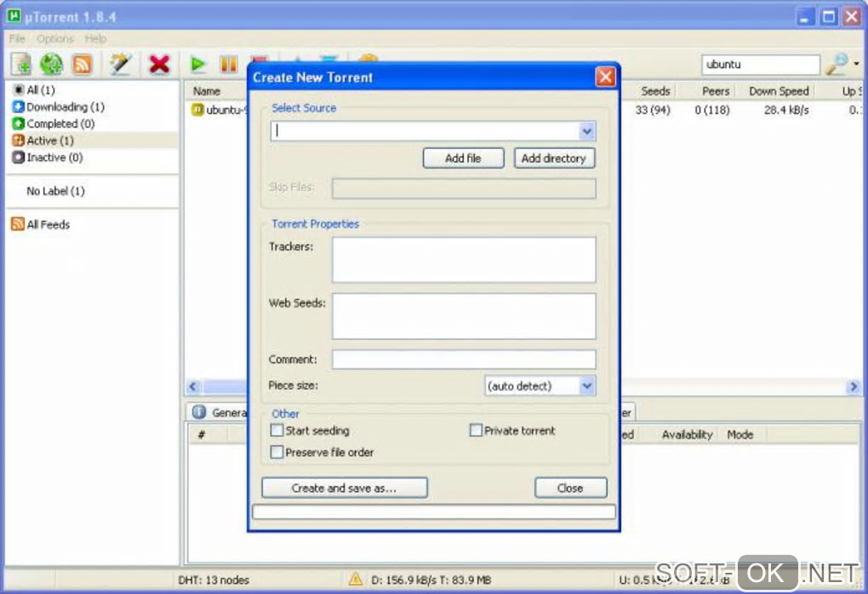Click the 28.4 kB/s down speed cell

[786, 110]
